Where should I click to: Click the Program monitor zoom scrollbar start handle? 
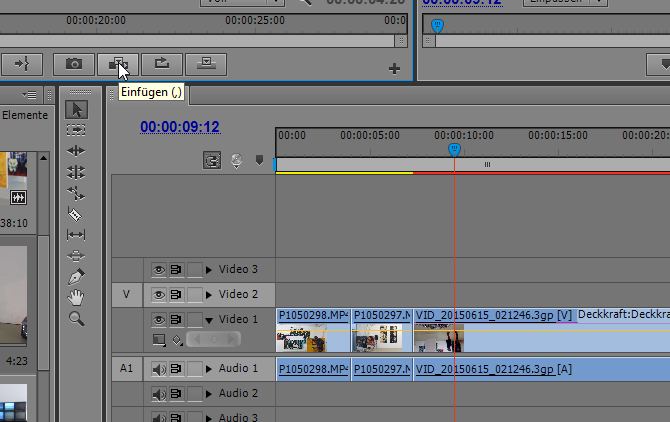coord(429,41)
